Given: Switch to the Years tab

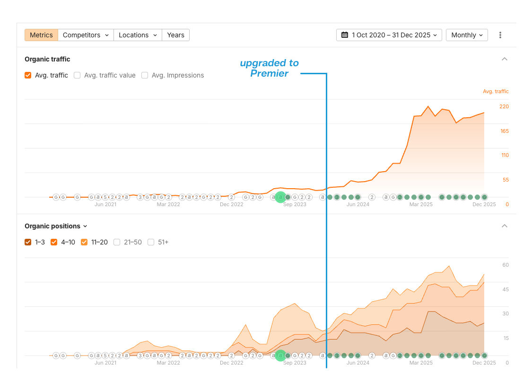Looking at the screenshot, I should coord(175,35).
